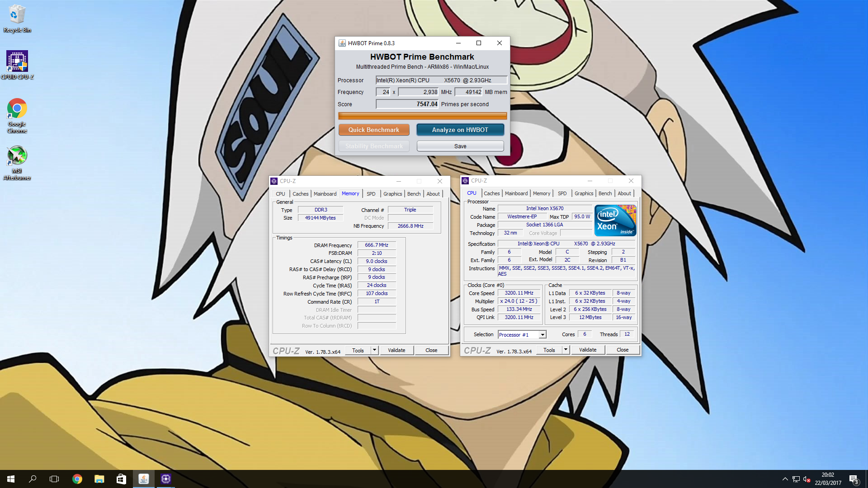Viewport: 868px width, 488px height.
Task: Open Chrome from the taskbar
Action: (77, 479)
